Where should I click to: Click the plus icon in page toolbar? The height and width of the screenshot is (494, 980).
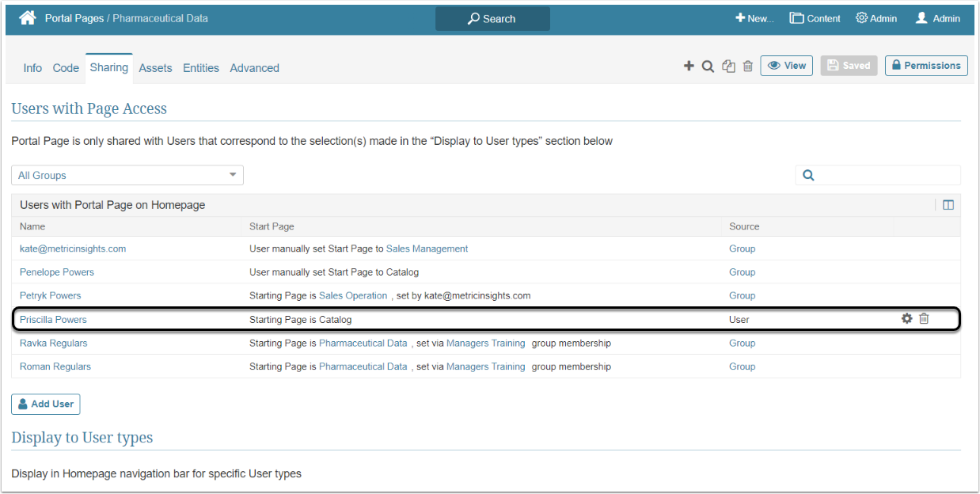click(689, 66)
